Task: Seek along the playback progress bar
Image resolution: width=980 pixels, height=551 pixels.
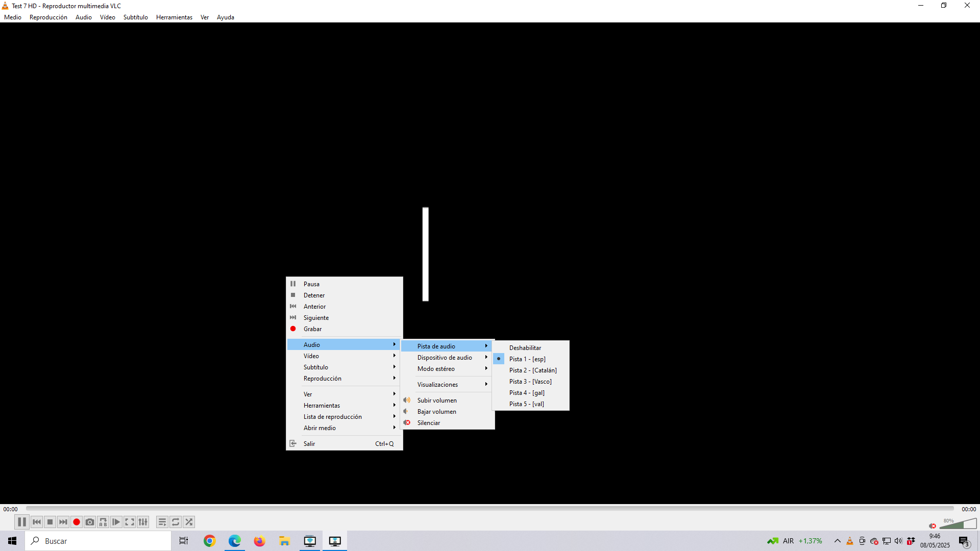Action: [x=490, y=509]
